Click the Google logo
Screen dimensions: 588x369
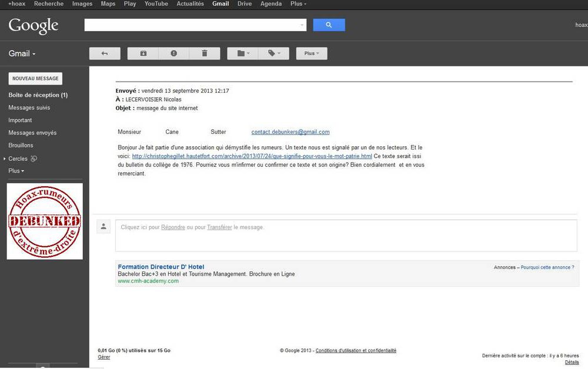[34, 25]
